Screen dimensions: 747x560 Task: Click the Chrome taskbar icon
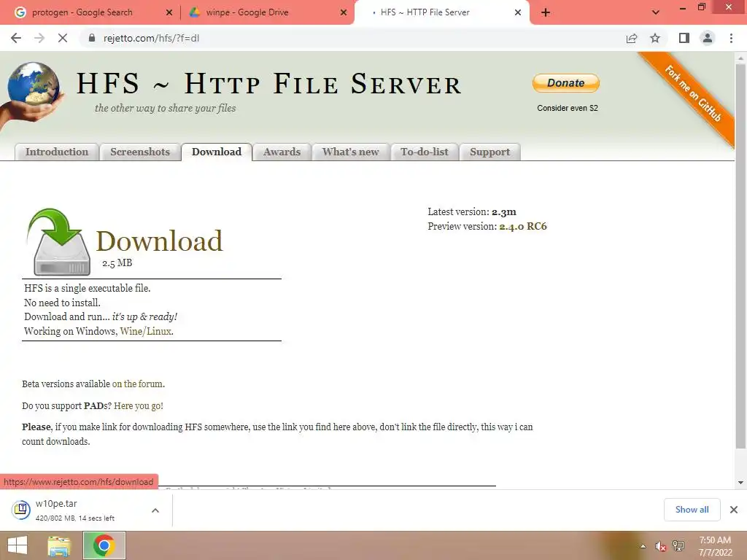[x=104, y=545]
